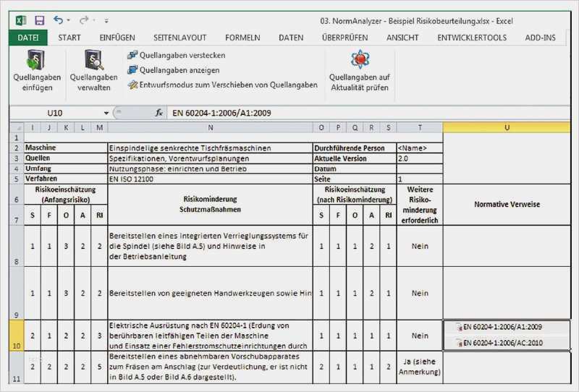The image size is (579, 392).
Task: Select column U header
Action: coord(507,127)
